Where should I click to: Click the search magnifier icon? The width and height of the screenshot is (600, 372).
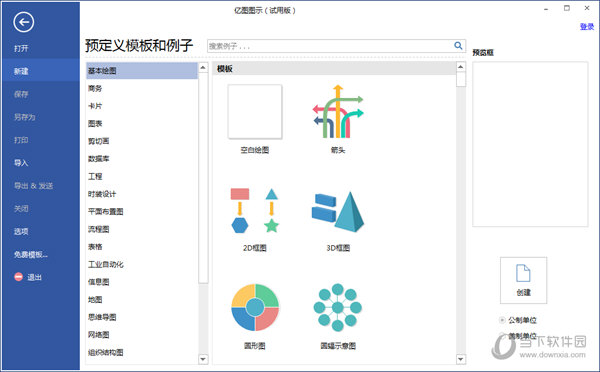coord(458,46)
